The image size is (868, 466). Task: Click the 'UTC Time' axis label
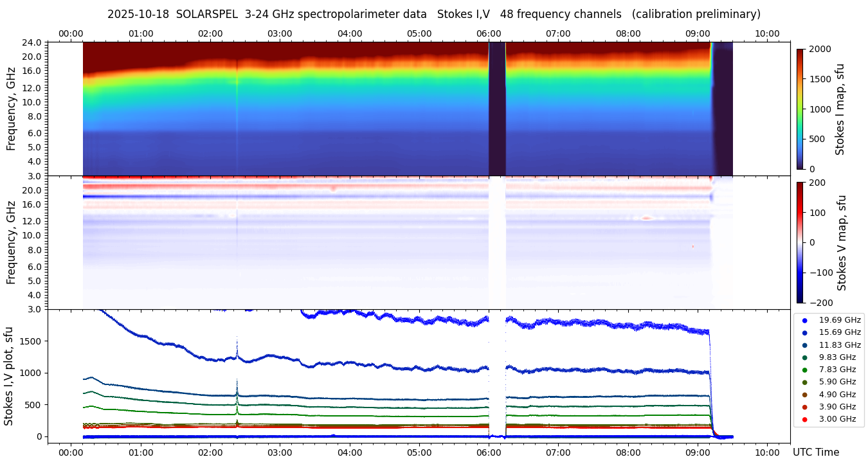[x=815, y=453]
